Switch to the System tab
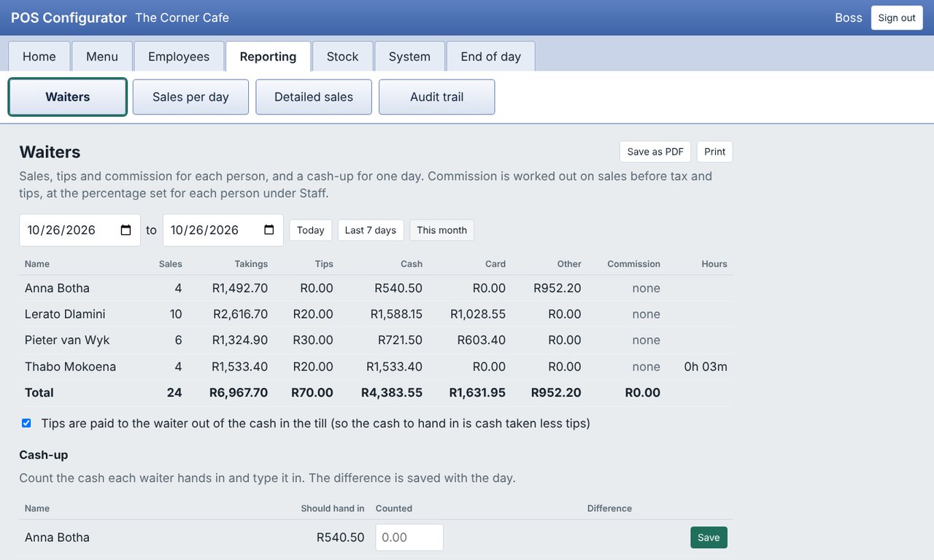 click(x=409, y=56)
